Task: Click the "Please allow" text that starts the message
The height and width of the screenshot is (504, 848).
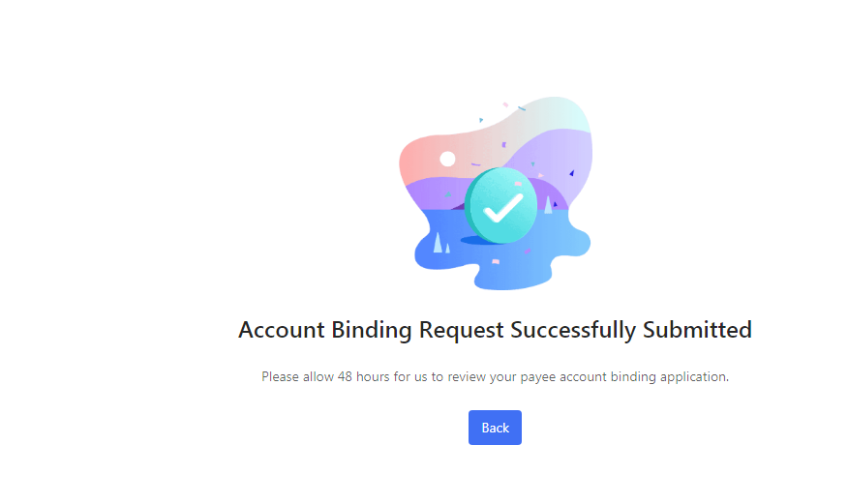Action: 297,376
